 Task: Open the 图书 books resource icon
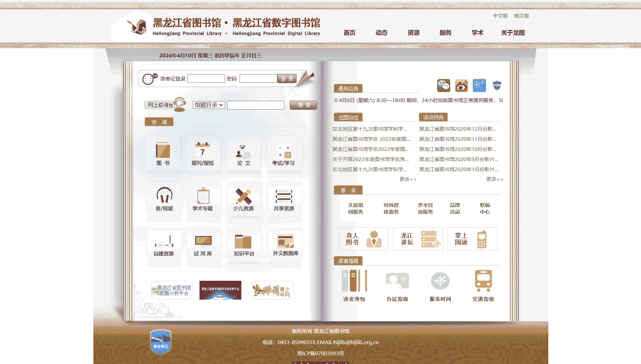click(x=163, y=154)
